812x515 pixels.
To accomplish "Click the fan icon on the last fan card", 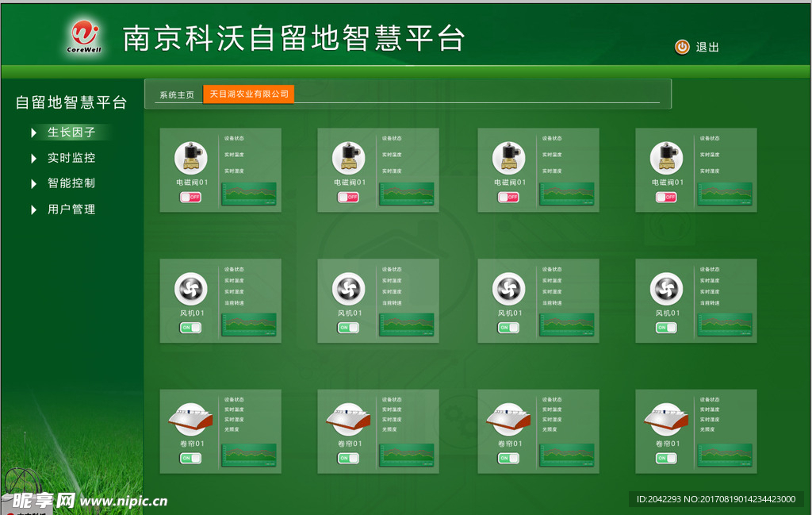I will point(666,287).
